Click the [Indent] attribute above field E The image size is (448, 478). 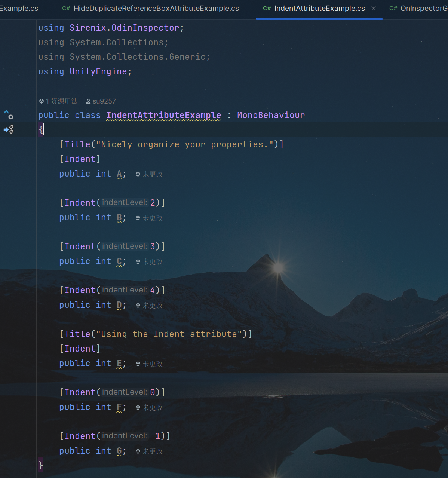[80, 349]
